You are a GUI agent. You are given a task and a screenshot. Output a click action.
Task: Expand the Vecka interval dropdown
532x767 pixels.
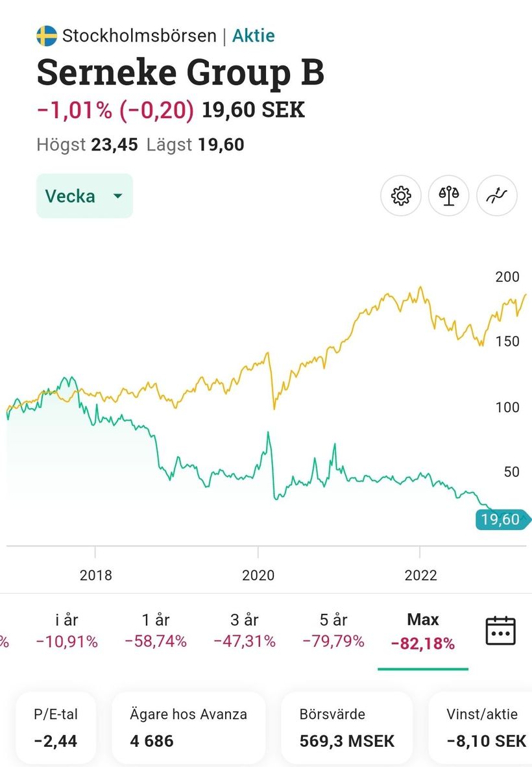[84, 196]
